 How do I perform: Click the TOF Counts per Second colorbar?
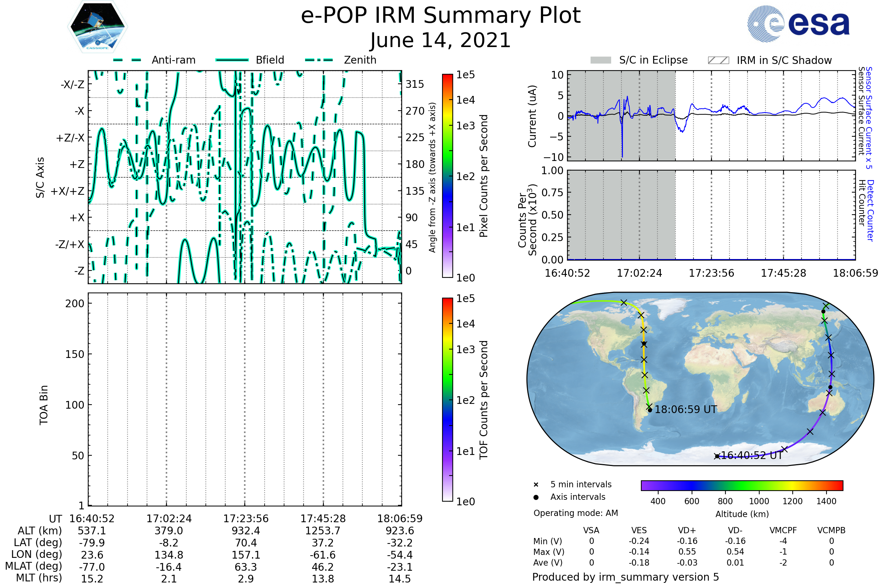(x=447, y=400)
